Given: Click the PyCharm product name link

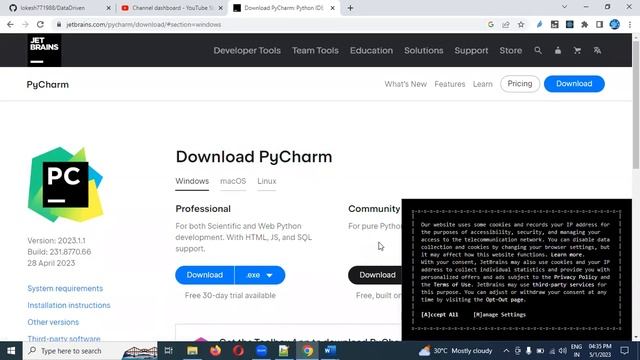Looking at the screenshot, I should click(x=48, y=84).
